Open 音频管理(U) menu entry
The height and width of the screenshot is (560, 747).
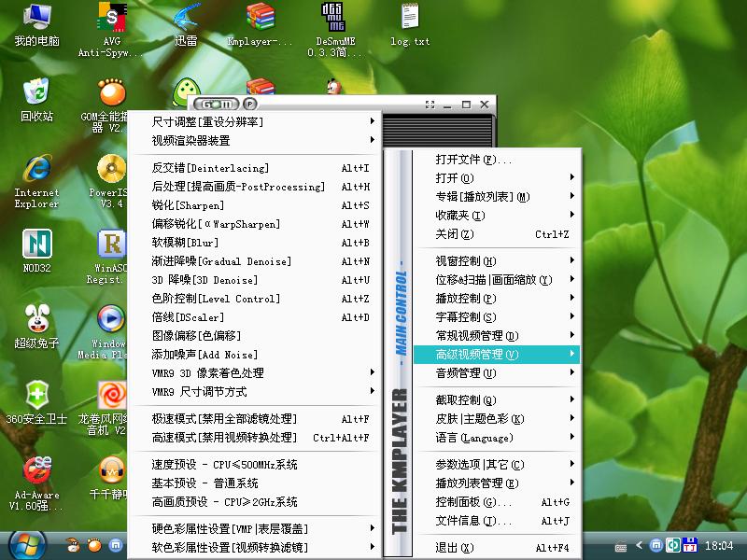tap(497, 372)
